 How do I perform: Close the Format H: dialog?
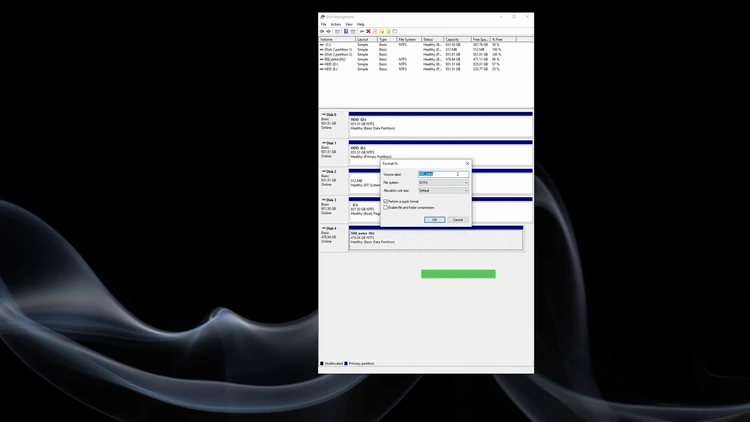[x=467, y=164]
